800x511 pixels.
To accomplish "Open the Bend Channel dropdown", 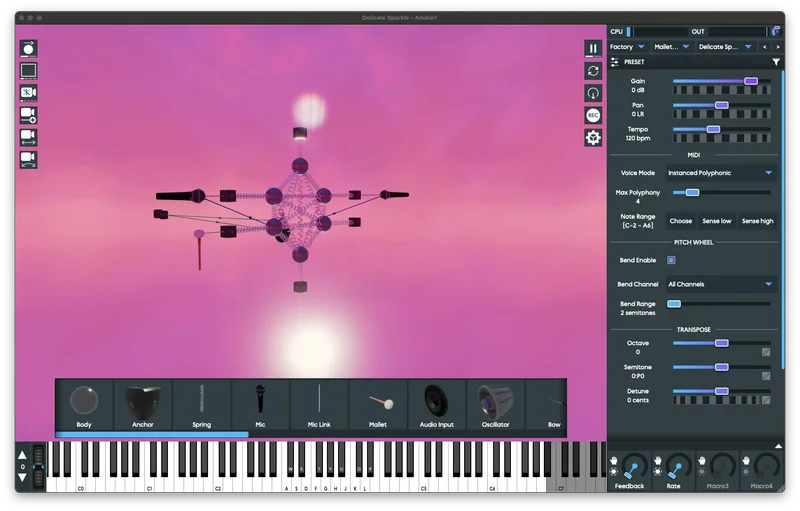I will click(x=720, y=284).
